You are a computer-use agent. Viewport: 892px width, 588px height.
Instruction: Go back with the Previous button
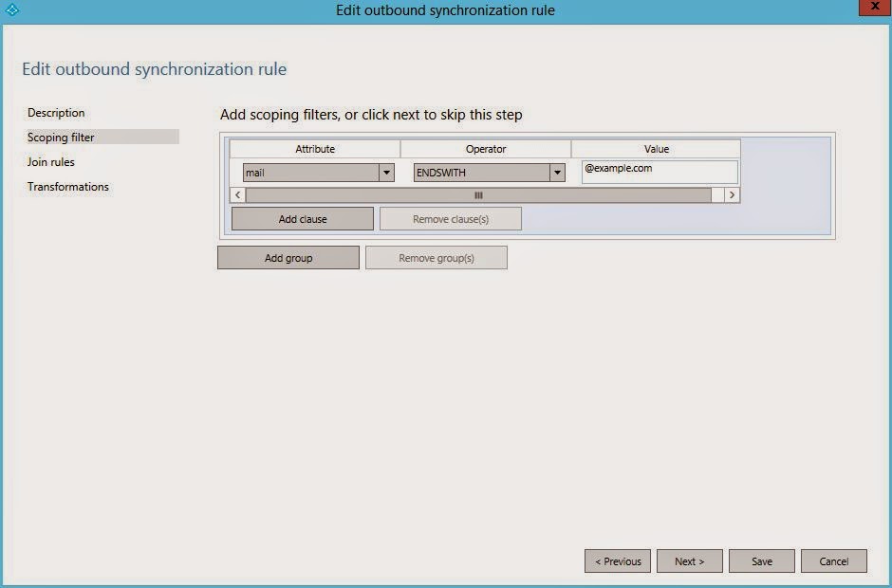618,561
